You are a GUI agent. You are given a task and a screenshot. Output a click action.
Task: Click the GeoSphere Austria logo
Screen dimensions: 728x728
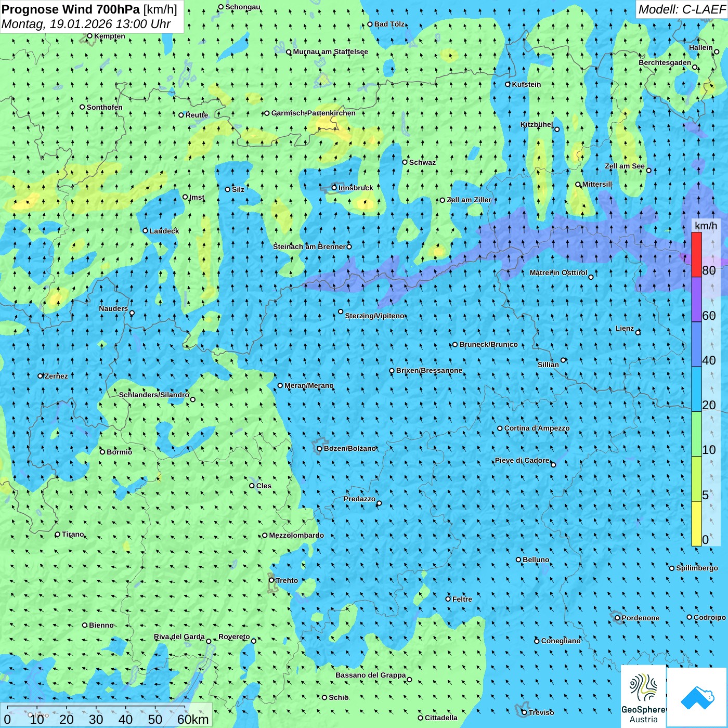pos(644,696)
